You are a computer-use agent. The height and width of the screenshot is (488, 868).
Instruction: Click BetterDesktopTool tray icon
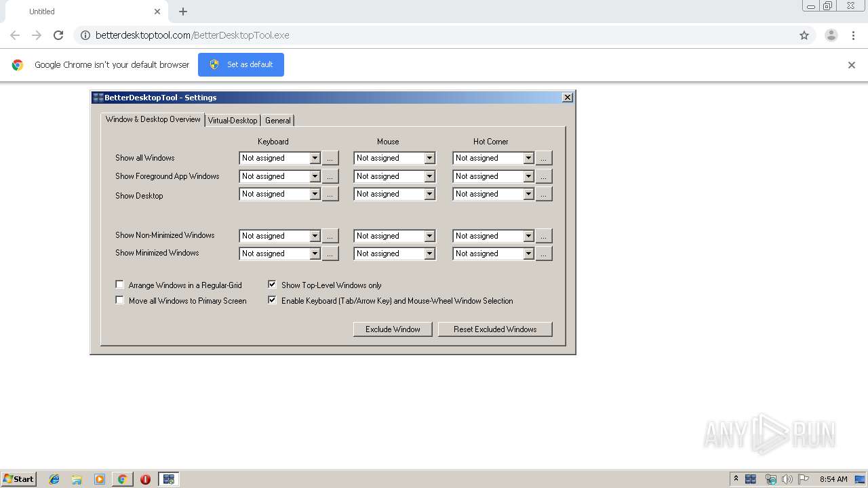click(751, 479)
